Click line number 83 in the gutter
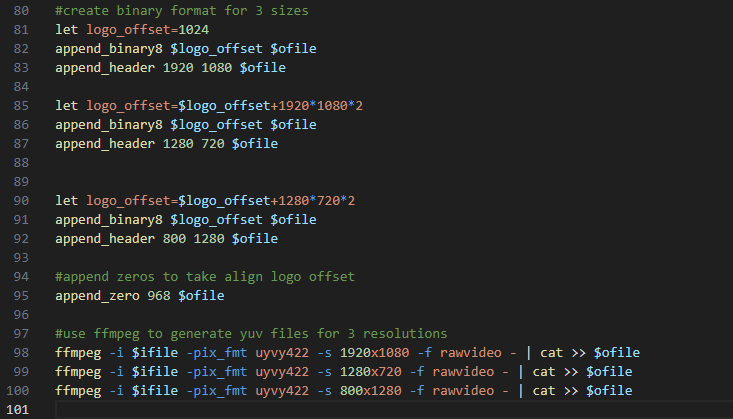 coord(21,68)
